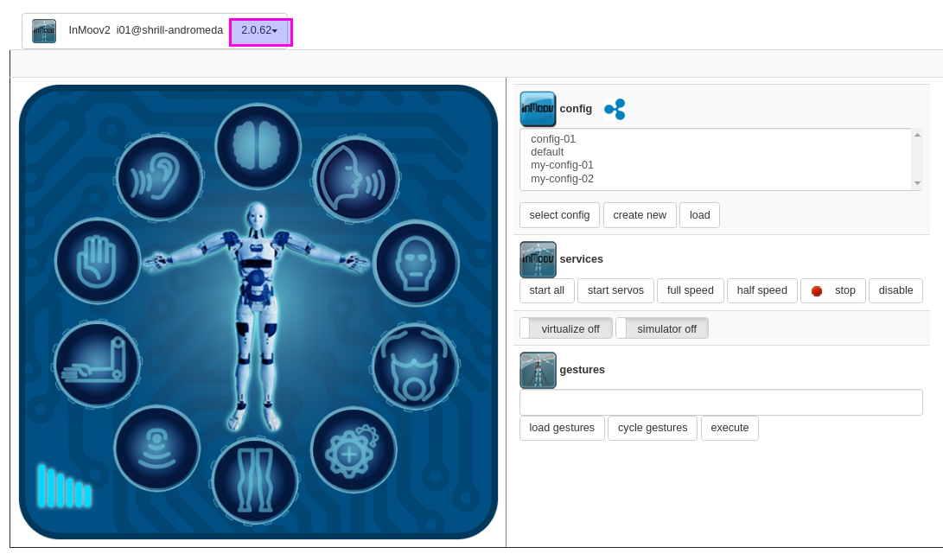The width and height of the screenshot is (943, 560).
Task: Click the InMoov2 service icon in tab
Action: 44,30
